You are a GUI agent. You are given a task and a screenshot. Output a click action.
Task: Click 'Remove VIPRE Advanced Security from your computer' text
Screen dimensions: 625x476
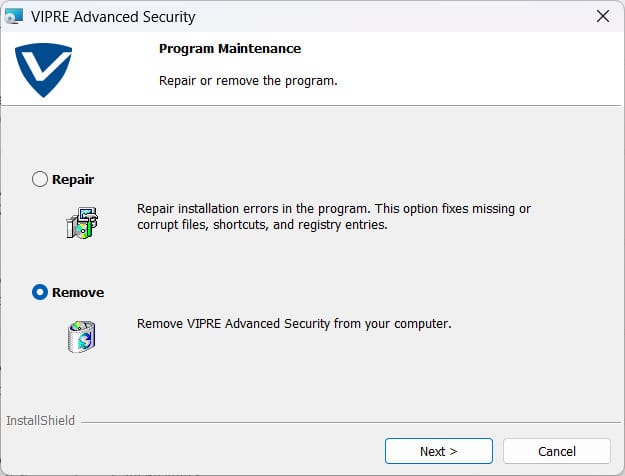click(x=294, y=323)
